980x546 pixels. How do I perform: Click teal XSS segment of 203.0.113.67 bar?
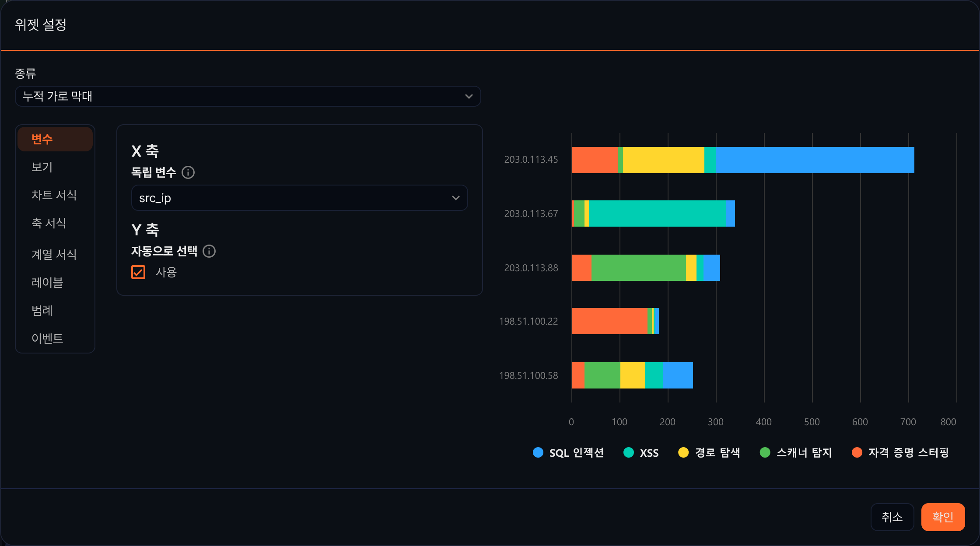click(x=658, y=213)
